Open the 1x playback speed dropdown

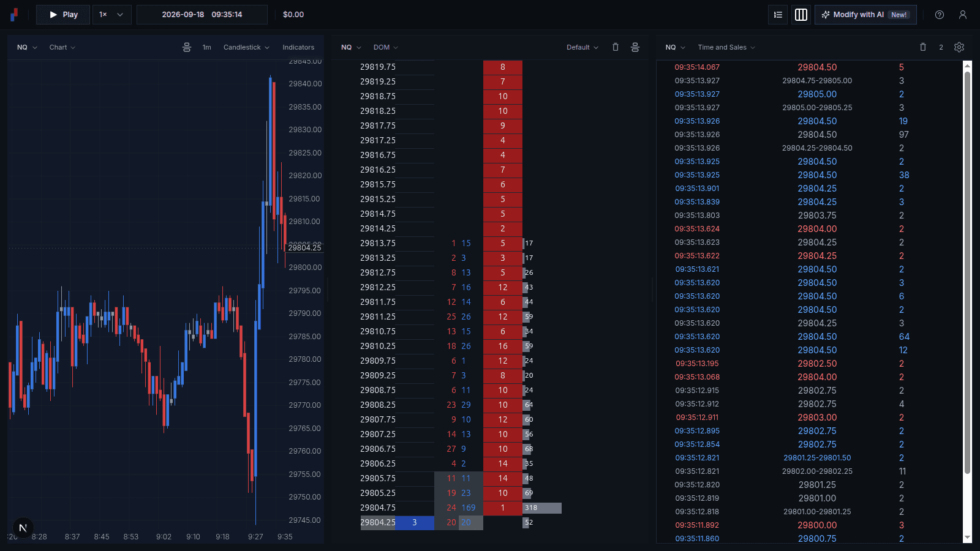pyautogui.click(x=112, y=15)
